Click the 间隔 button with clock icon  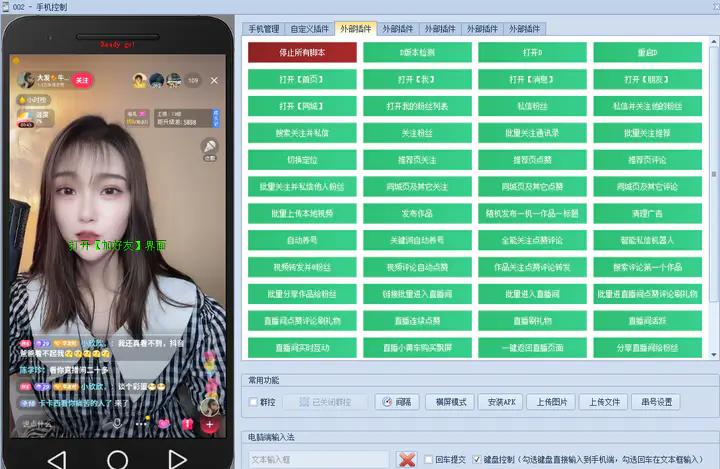(397, 402)
